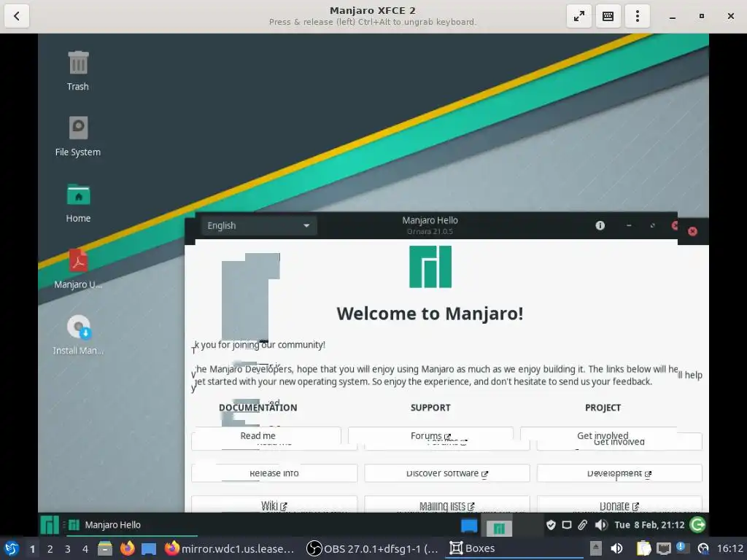Click the green logout icon in guest panel
747x560 pixels.
(698, 525)
